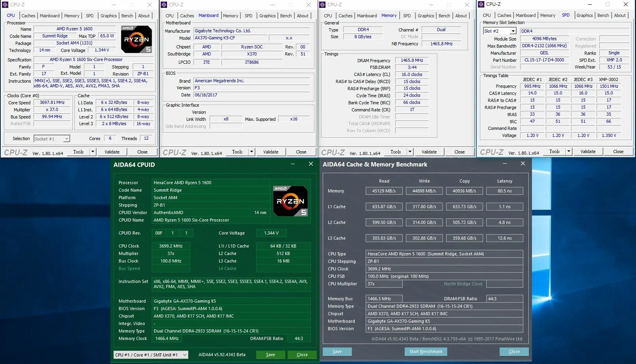Click the Multiplier field showing x 37.0
Image resolution: width=636 pixels, height=364 pixels.
coord(52,110)
